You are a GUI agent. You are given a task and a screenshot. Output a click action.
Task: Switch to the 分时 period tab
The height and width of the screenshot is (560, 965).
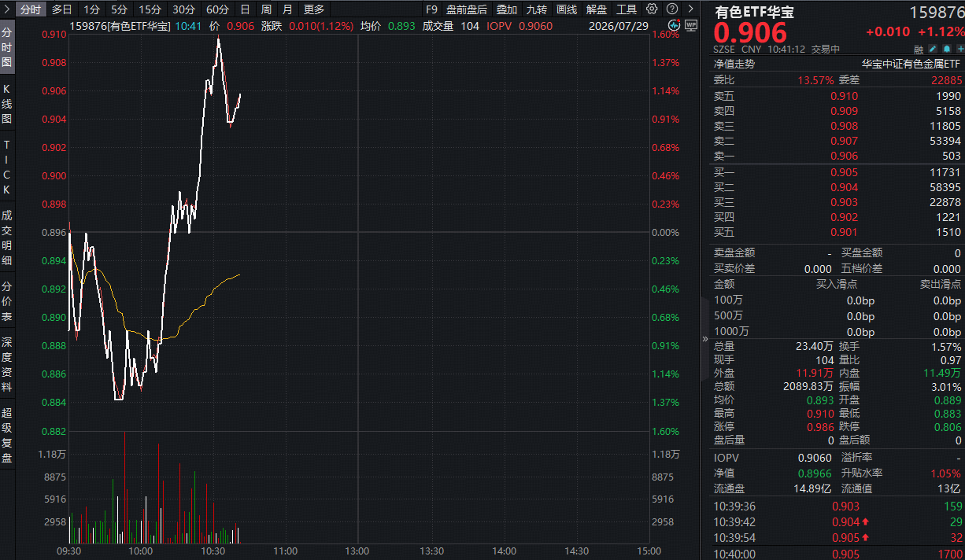pos(30,9)
